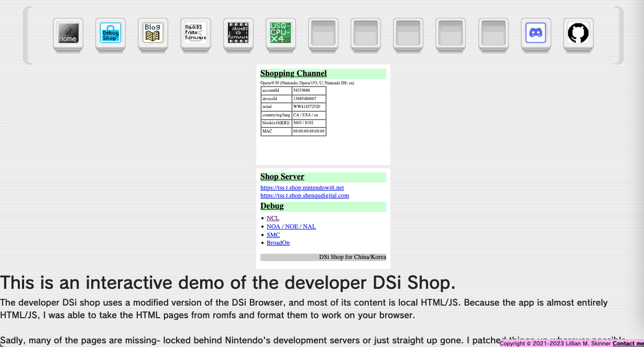Screen dimensions: 644x347
Task: Click DSi Shop for China/Korea bar
Action: 323,257
